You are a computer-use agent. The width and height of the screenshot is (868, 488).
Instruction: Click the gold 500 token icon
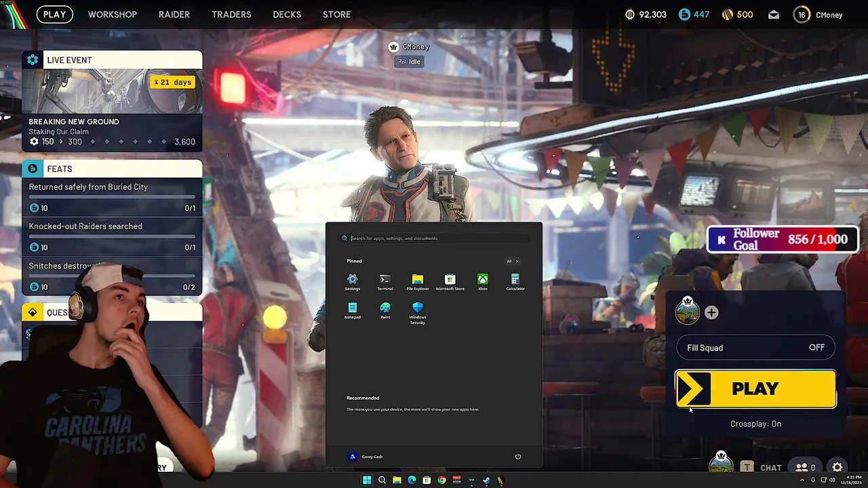(x=727, y=14)
